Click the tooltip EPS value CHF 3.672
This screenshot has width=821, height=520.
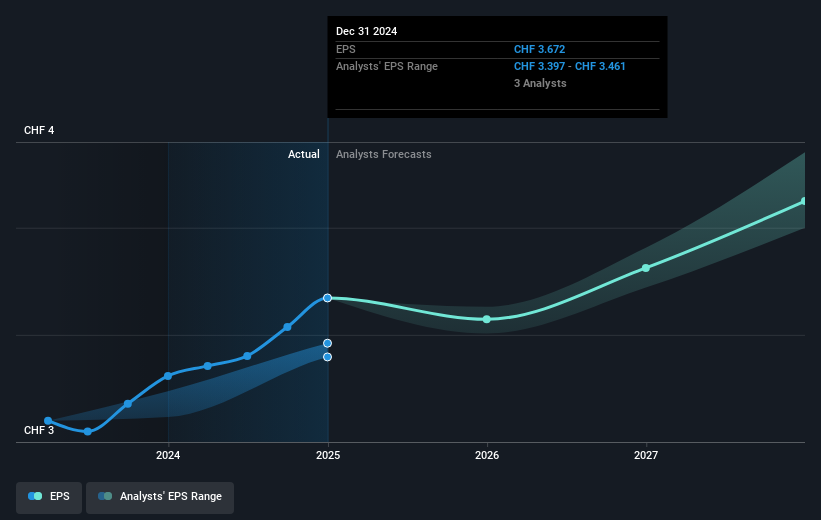539,49
